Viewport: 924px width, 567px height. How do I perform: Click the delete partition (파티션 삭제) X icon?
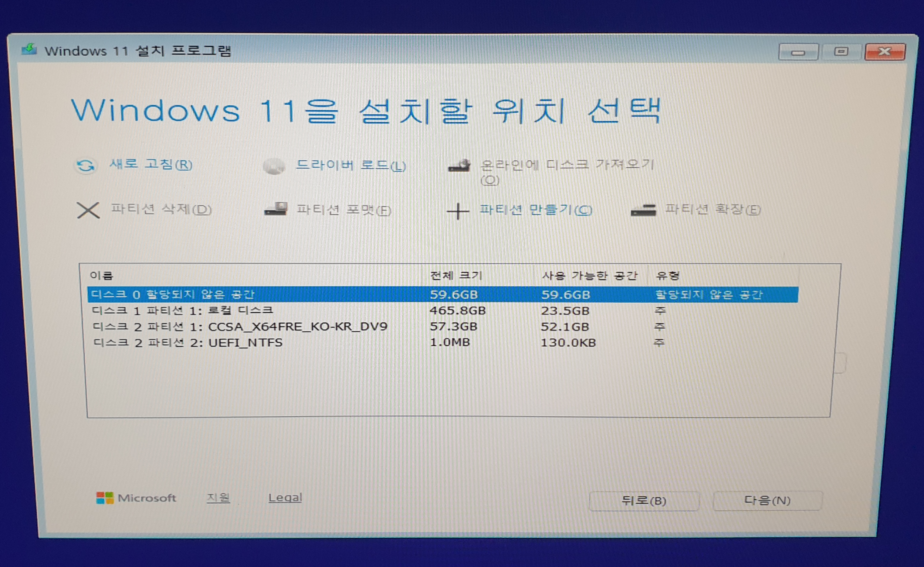point(88,210)
